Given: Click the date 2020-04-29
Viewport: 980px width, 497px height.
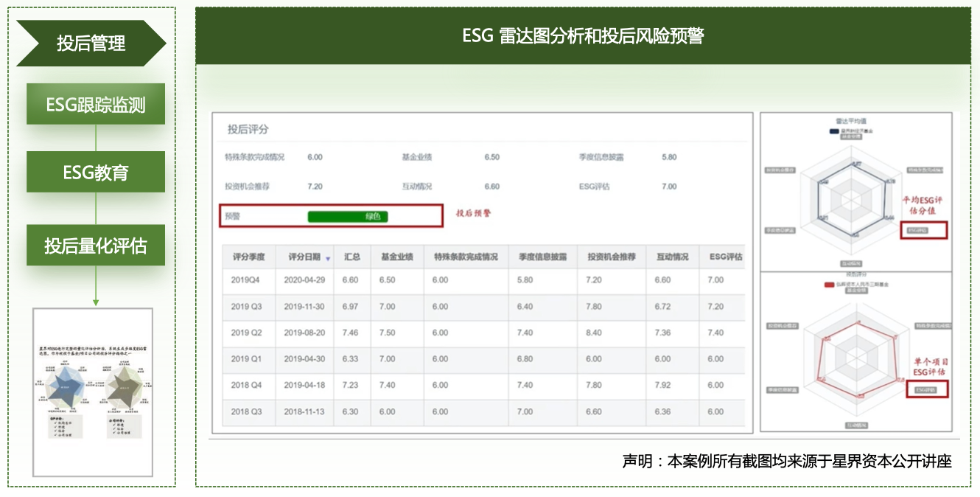Looking at the screenshot, I should (304, 280).
